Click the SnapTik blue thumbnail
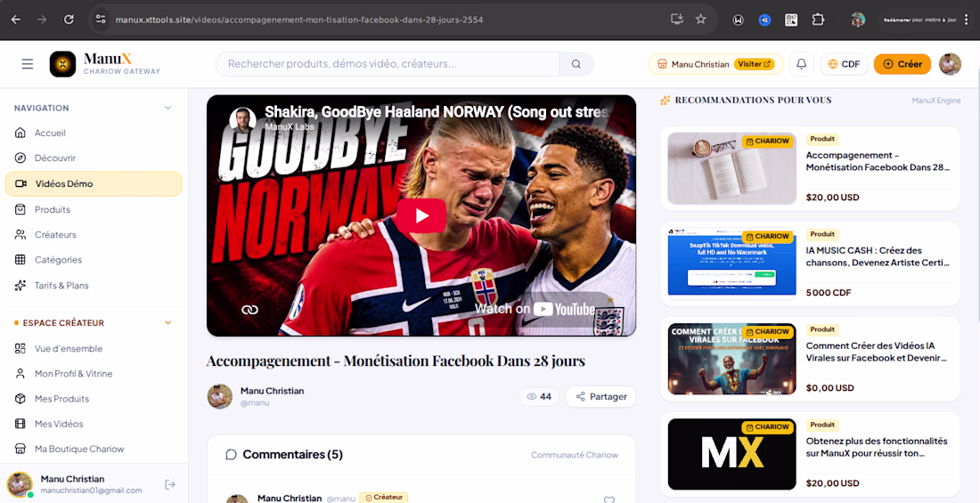 coord(731,264)
